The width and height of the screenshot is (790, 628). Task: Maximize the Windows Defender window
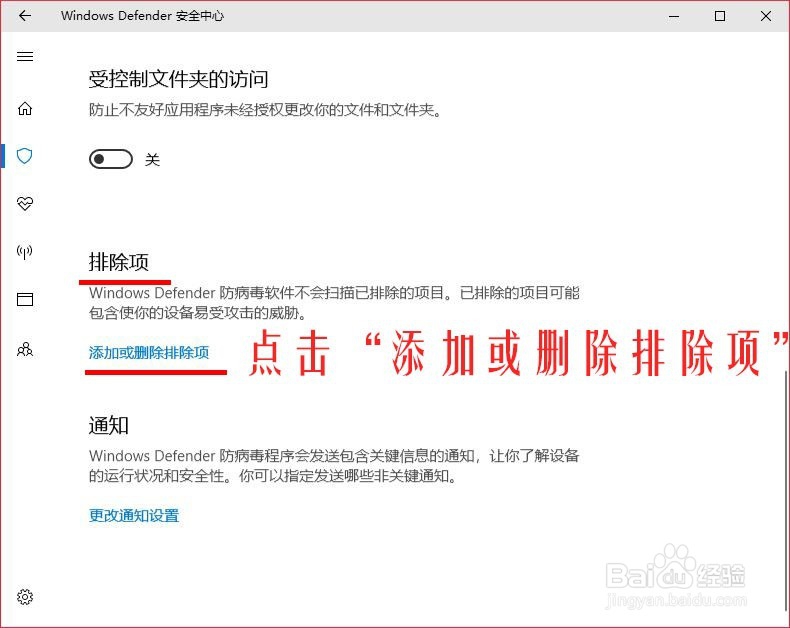click(720, 16)
